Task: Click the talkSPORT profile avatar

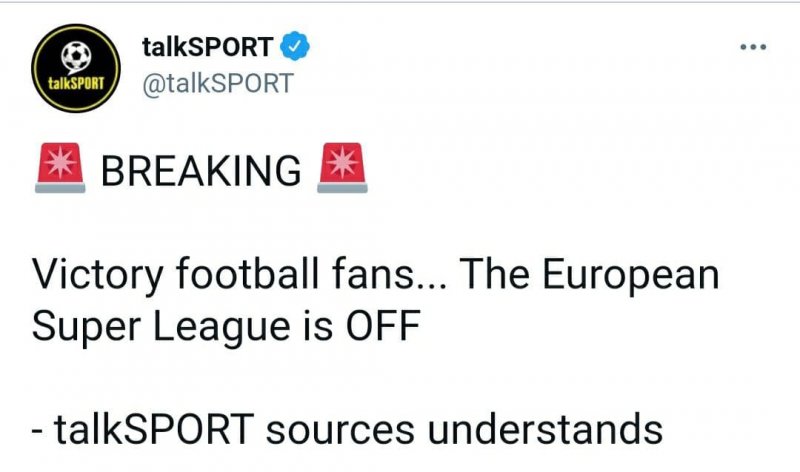Action: pyautogui.click(x=71, y=68)
